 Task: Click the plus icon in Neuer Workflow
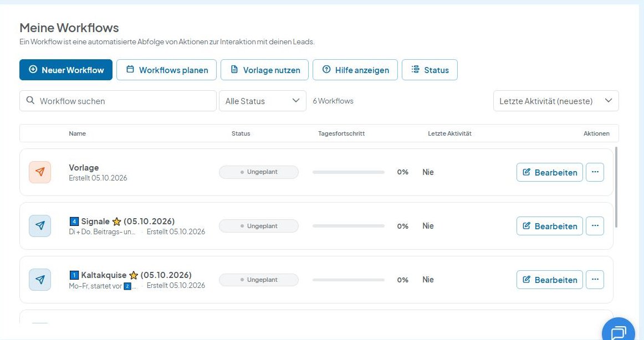33,69
